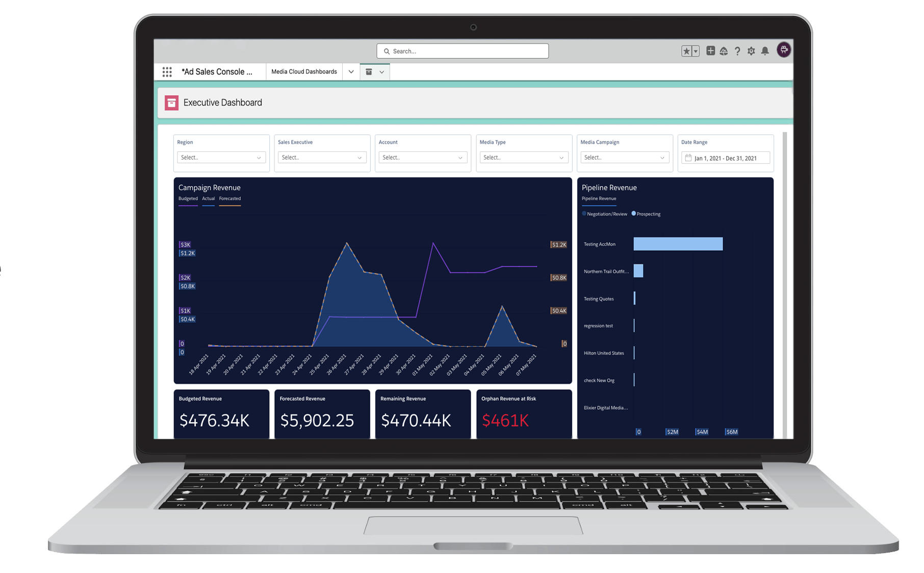Click the dashboard tab icon

tap(369, 72)
